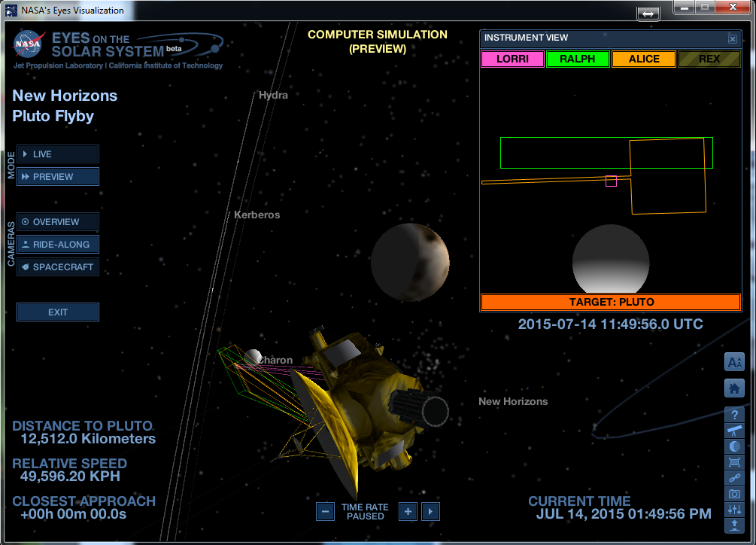Open the text size (Aa) control
Image resolution: width=756 pixels, height=545 pixels.
(734, 362)
